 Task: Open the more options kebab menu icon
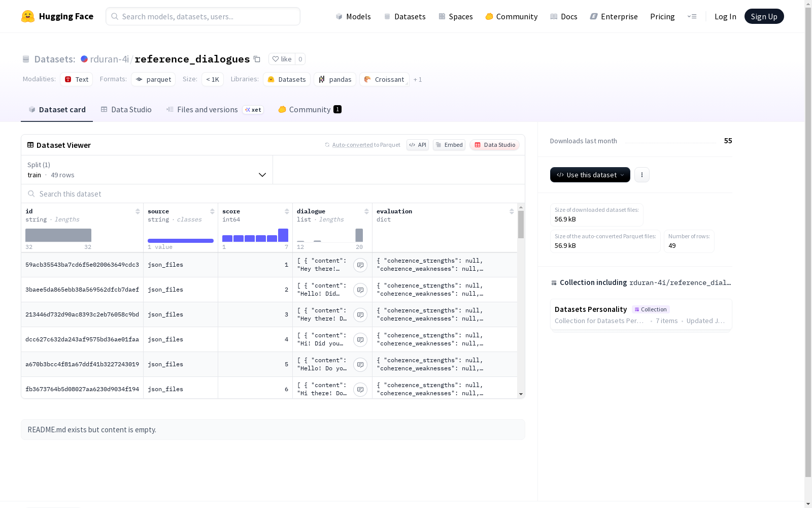pyautogui.click(x=642, y=175)
